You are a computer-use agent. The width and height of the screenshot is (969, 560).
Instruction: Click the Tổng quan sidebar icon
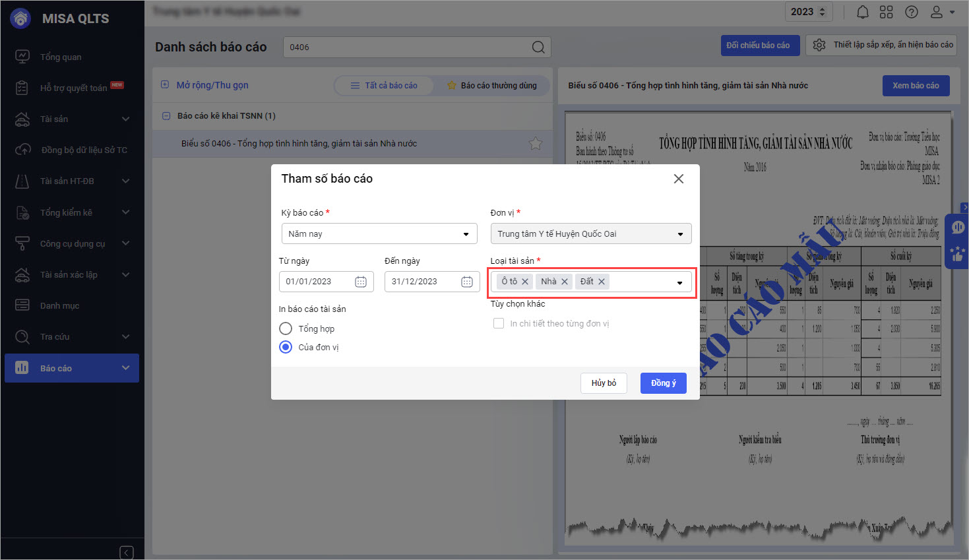(x=22, y=57)
